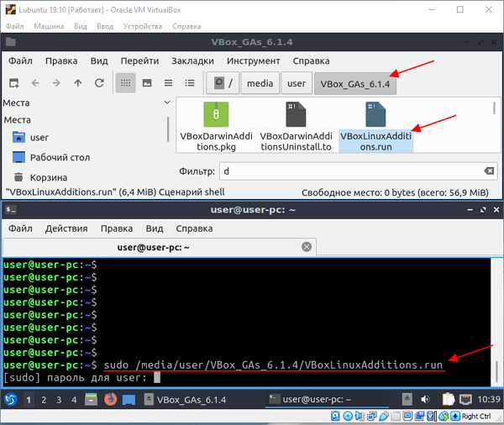Click the file list scrollbar

494,108
